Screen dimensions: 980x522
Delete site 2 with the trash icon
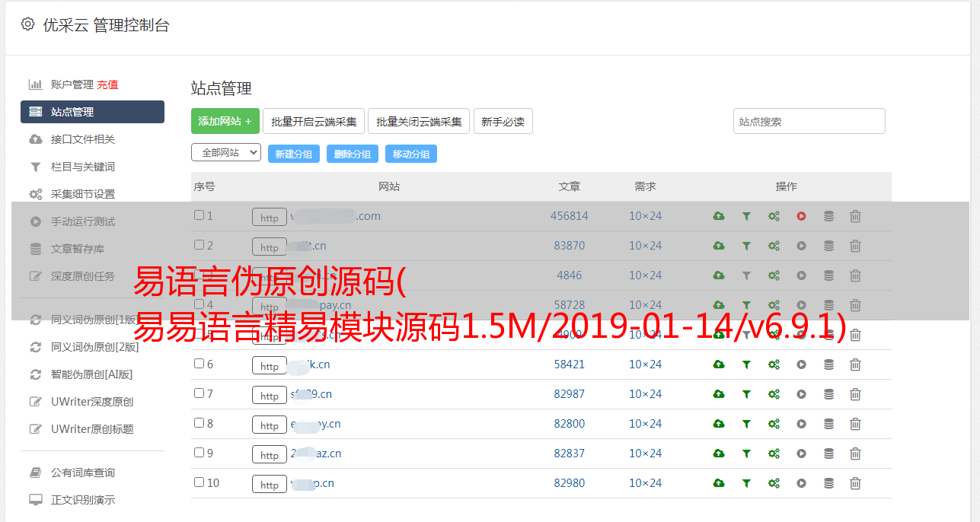855,246
